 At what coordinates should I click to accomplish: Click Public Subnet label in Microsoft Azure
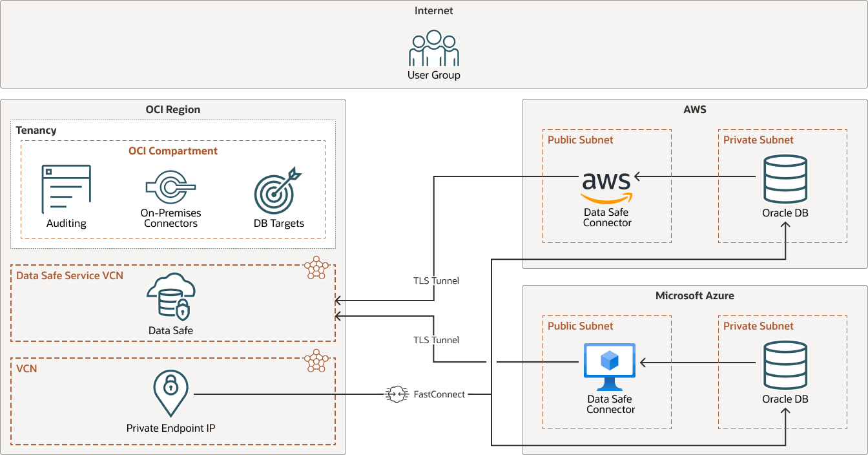[581, 326]
